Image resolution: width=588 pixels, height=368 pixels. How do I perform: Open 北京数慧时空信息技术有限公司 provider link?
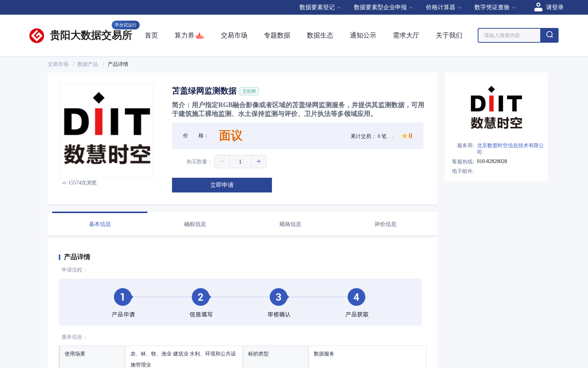[510, 149]
